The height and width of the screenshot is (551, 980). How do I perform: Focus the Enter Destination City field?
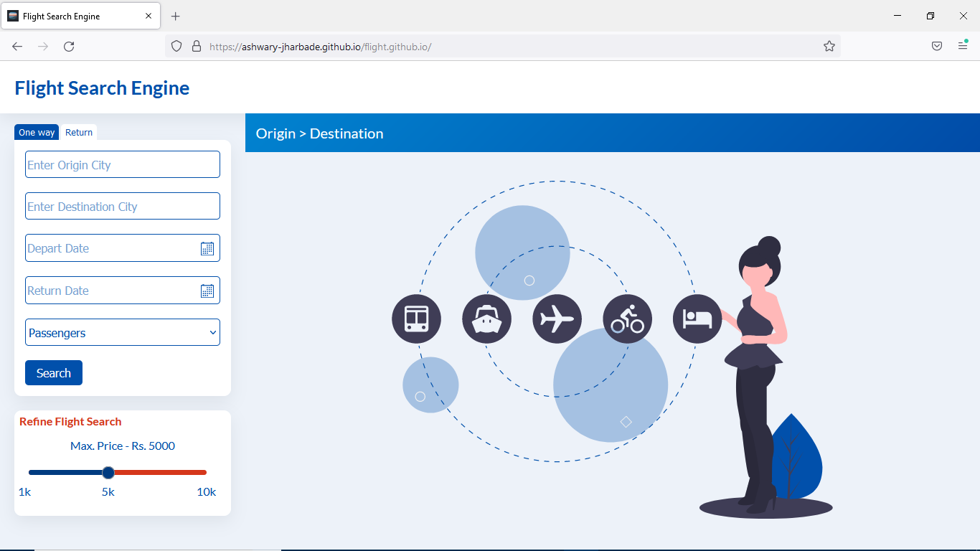123,206
